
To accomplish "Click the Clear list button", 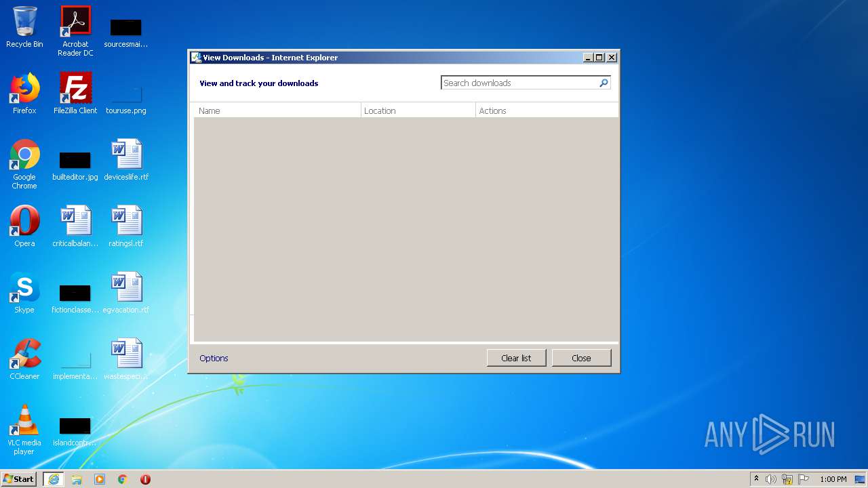I will click(x=516, y=358).
